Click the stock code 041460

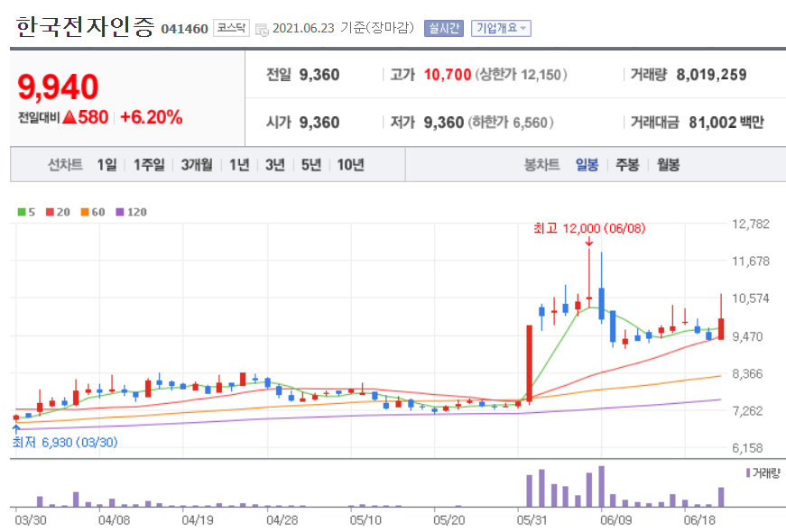point(184,29)
